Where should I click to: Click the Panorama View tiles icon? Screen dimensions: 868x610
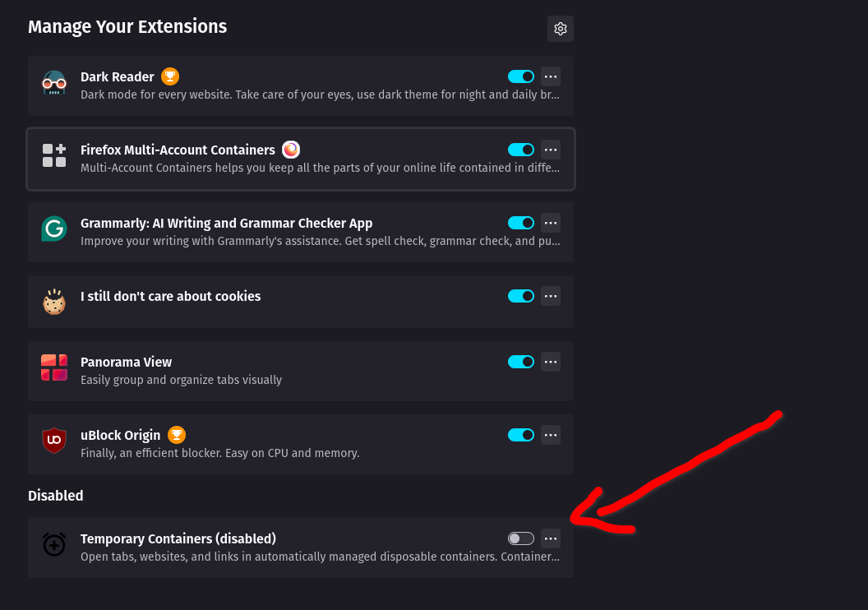[x=54, y=367]
